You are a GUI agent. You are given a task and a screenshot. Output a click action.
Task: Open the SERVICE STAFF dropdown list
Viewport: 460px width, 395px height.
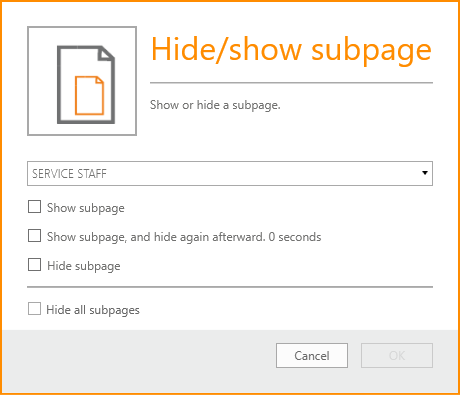(230, 173)
